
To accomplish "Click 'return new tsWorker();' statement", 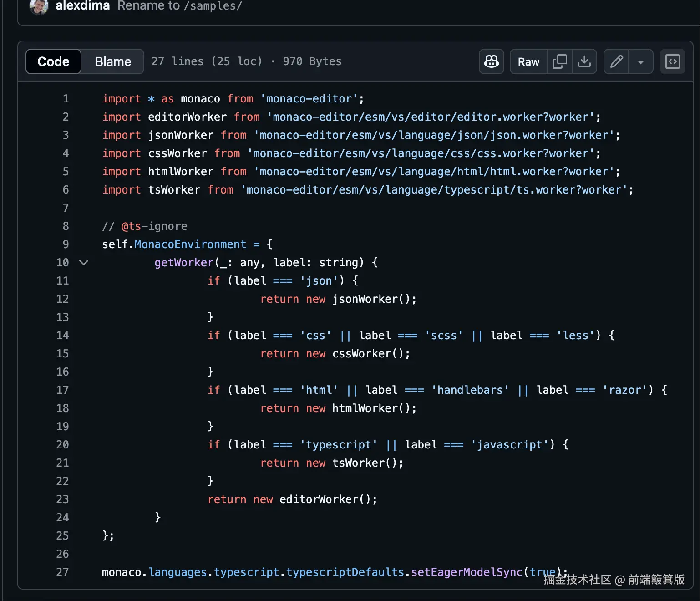I will pos(332,463).
